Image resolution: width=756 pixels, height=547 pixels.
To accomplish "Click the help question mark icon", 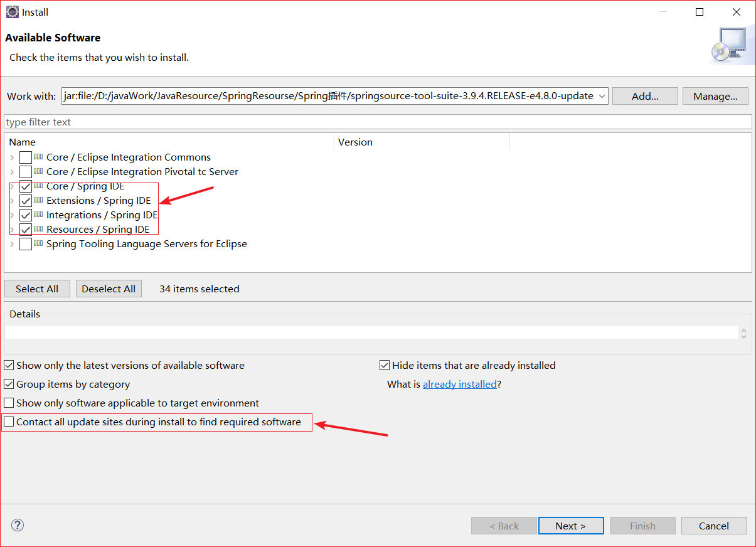I will pyautogui.click(x=18, y=525).
